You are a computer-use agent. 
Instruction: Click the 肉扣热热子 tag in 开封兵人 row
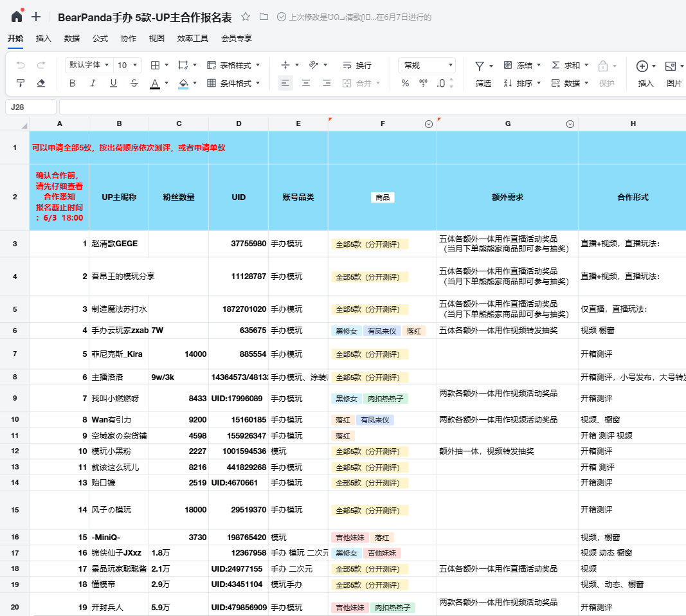[x=392, y=608]
